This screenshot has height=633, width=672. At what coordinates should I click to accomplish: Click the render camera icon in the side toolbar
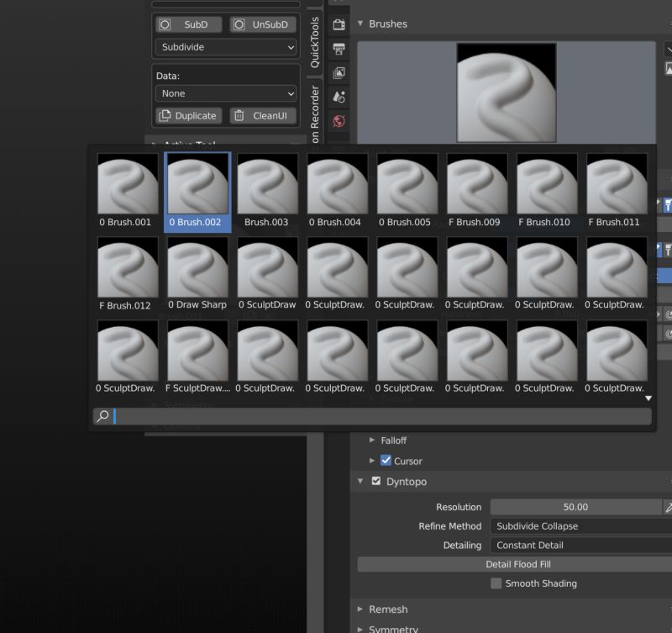pyautogui.click(x=339, y=24)
